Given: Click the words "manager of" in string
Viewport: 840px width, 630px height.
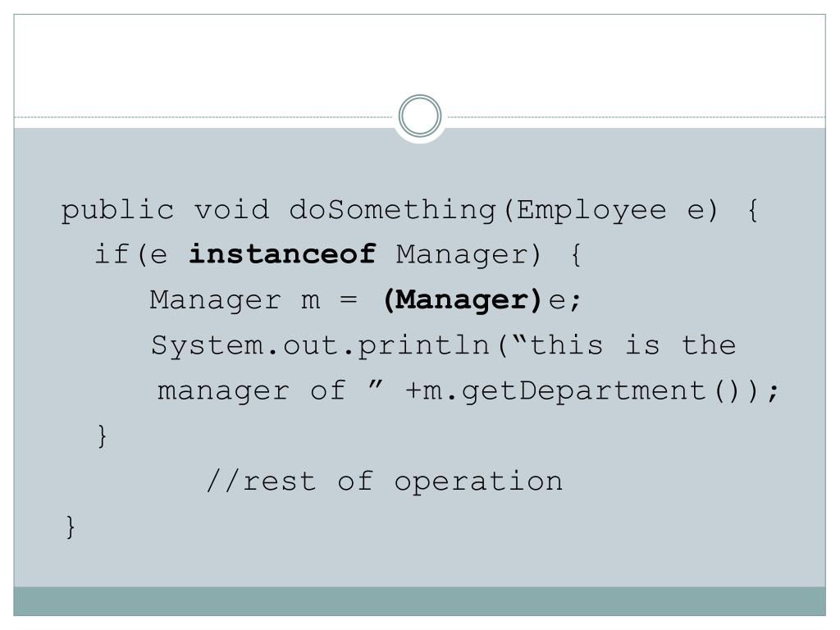Looking at the screenshot, I should point(251,391).
